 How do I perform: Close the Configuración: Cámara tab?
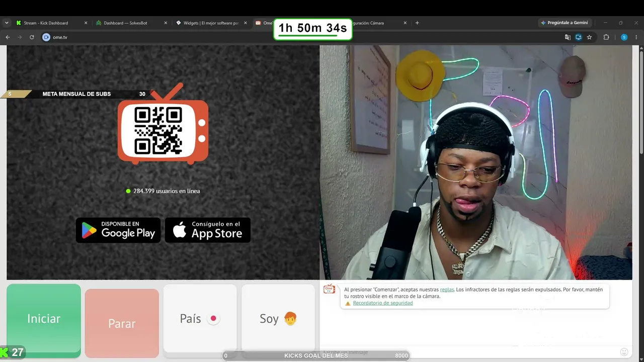point(405,23)
